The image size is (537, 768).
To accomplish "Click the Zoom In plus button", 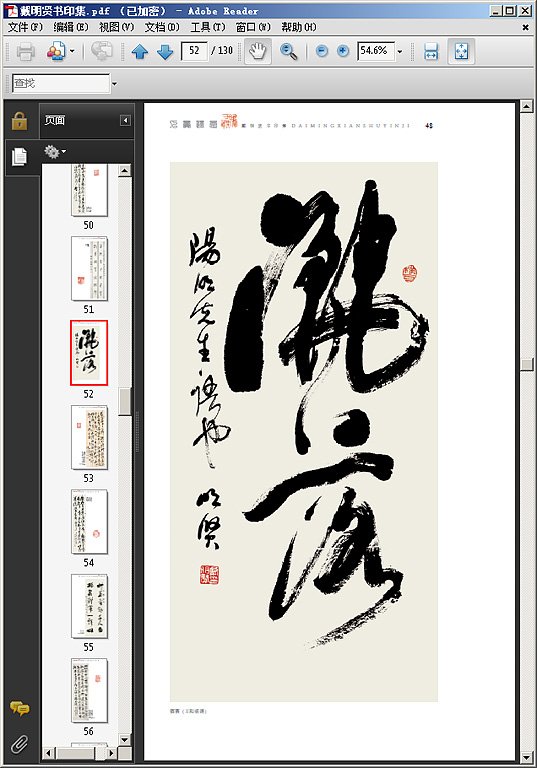I will tap(343, 51).
